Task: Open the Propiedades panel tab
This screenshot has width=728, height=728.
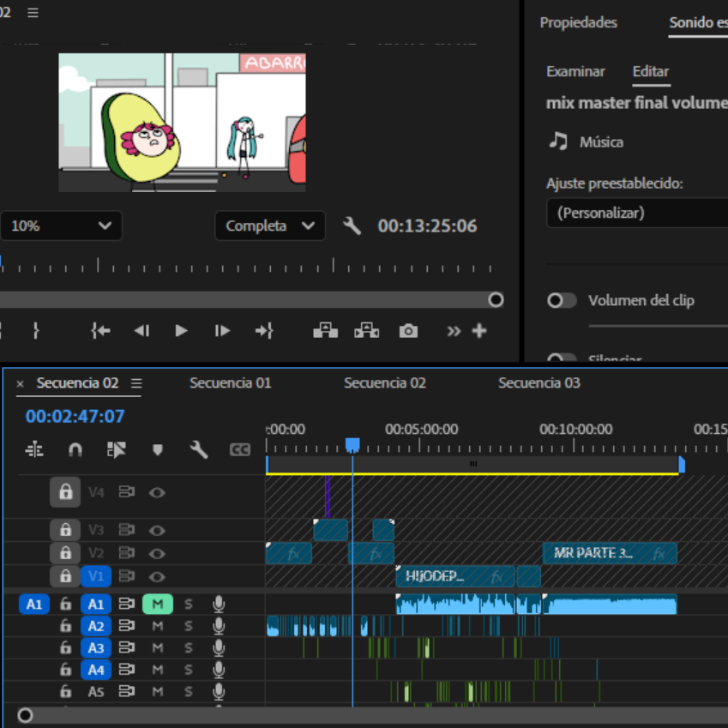Action: pos(579,22)
